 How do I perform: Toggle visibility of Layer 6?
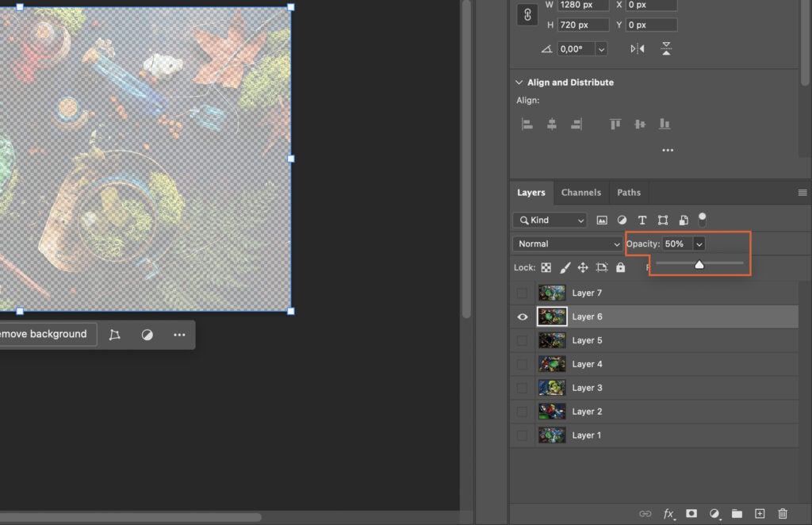point(523,316)
